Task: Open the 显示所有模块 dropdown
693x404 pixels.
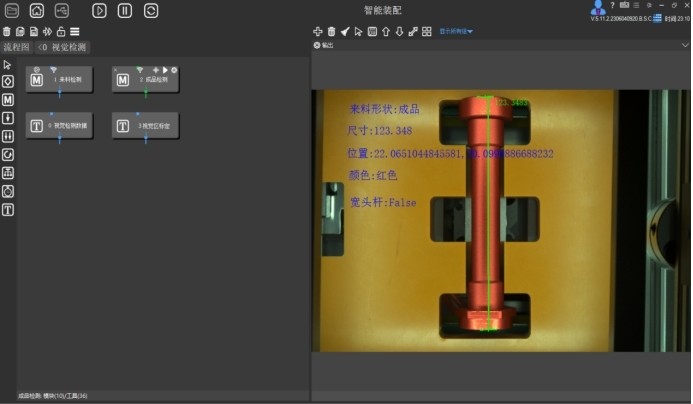Action: [456, 32]
